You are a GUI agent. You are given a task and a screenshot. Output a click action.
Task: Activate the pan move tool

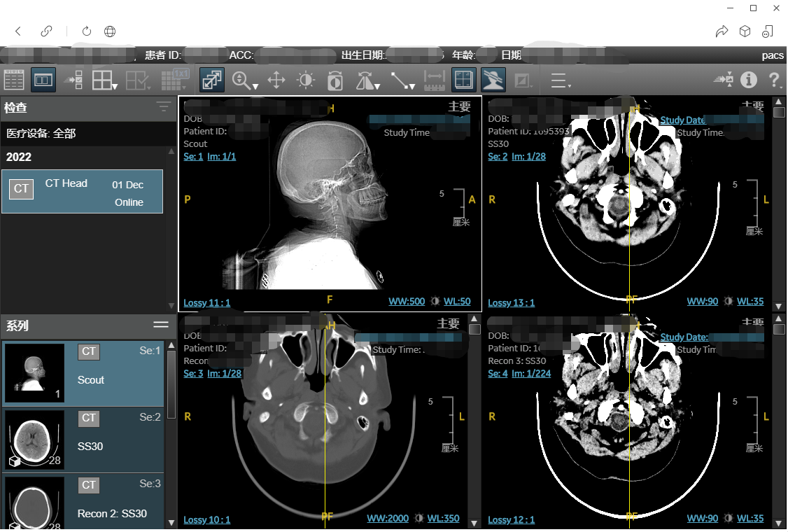click(276, 80)
